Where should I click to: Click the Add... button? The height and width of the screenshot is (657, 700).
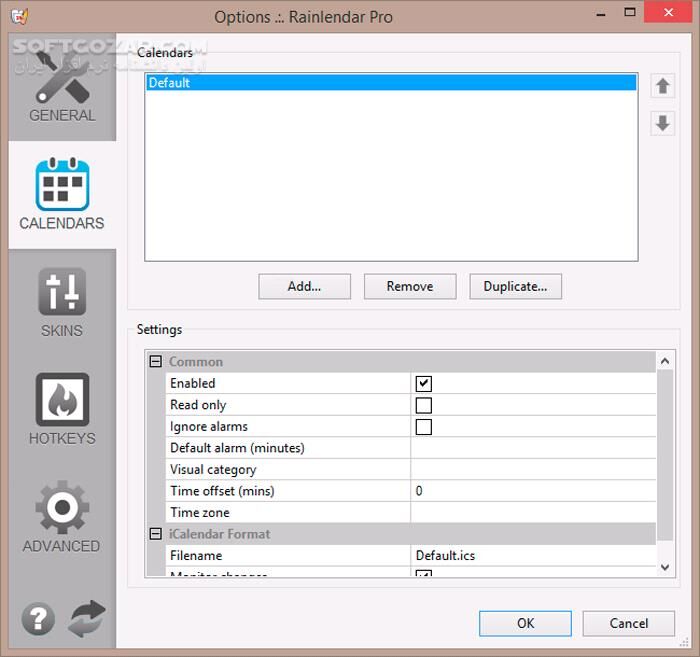[x=304, y=286]
